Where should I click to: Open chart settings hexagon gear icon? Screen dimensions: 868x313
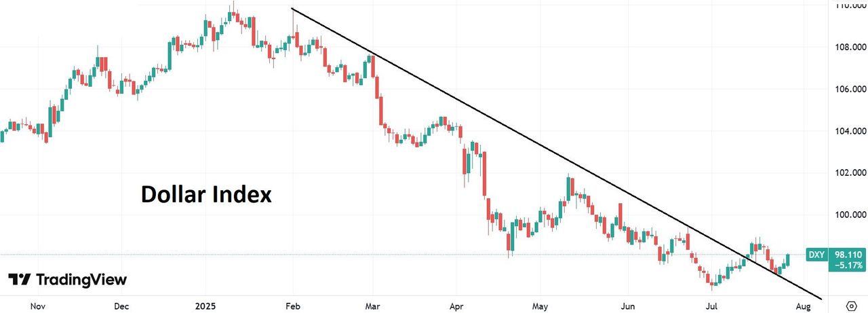(x=851, y=305)
